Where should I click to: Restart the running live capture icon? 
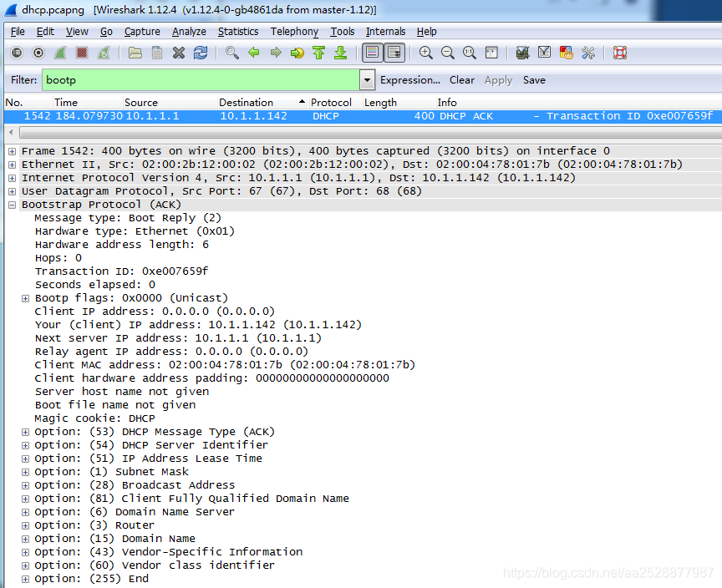[104, 53]
